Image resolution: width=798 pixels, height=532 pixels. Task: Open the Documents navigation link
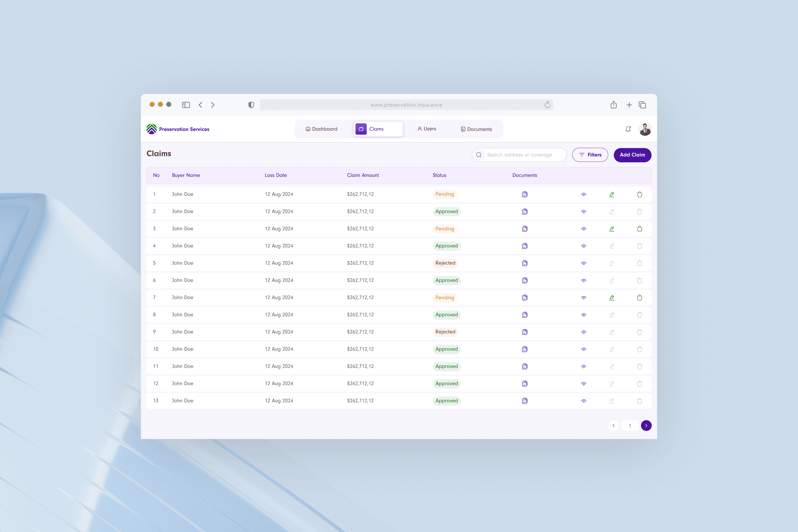click(476, 129)
